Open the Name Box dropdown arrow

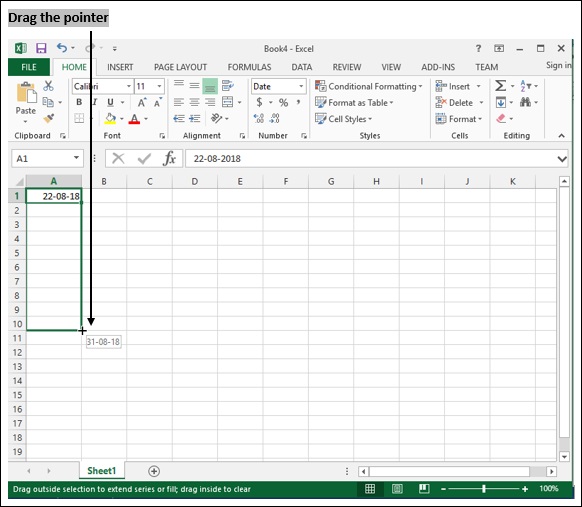click(76, 158)
